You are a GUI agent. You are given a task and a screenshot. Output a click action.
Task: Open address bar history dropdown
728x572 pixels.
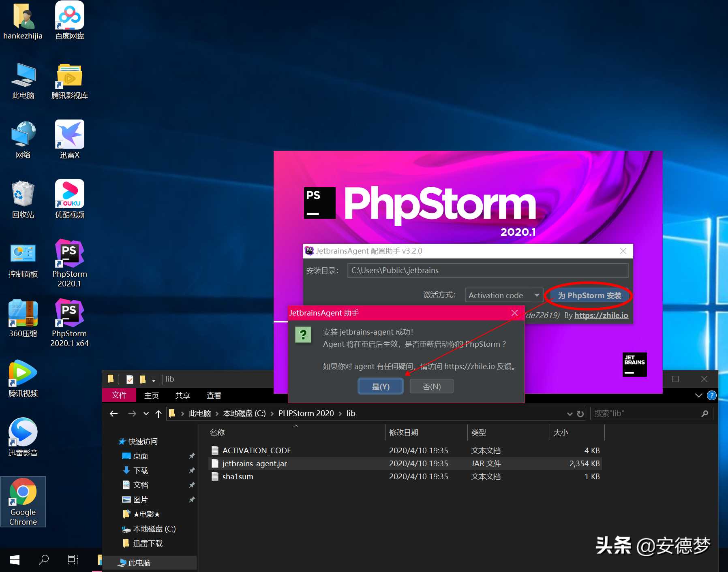pos(570,414)
